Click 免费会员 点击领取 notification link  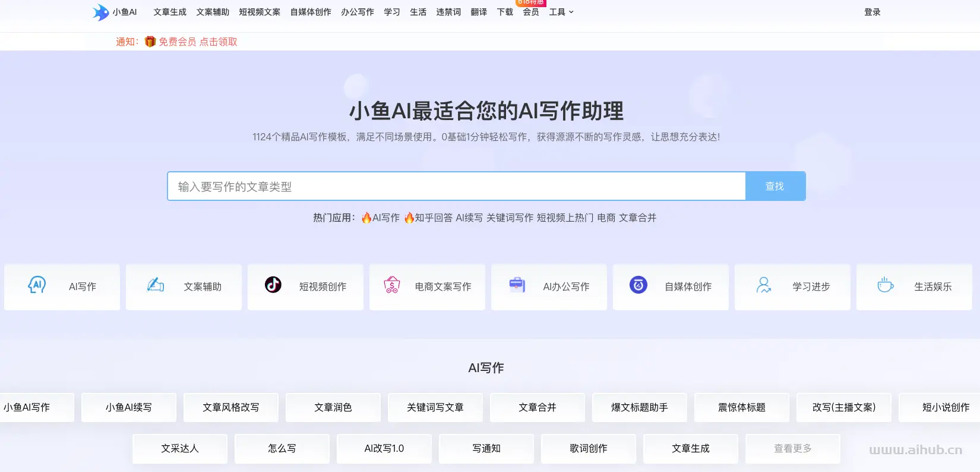[x=198, y=42]
